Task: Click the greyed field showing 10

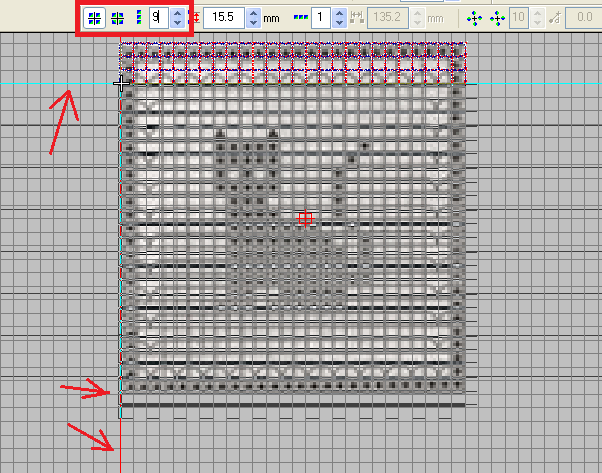Action: tap(519, 18)
